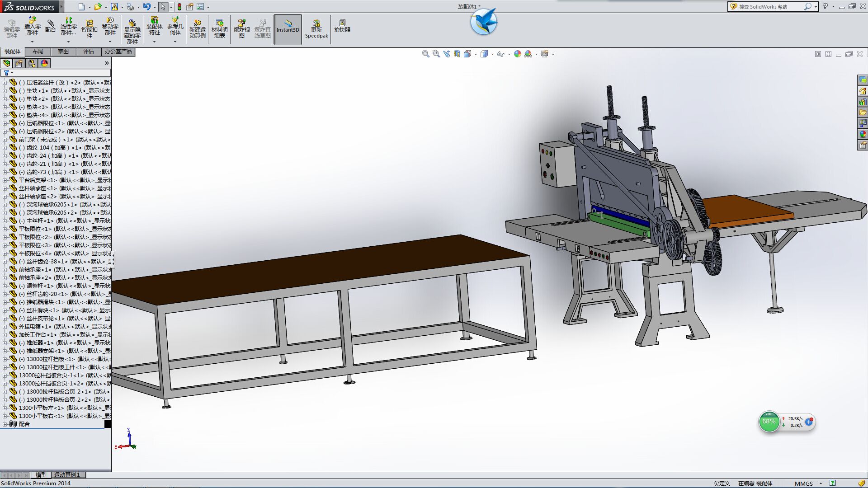
Task: Click the green 68% progress indicator
Action: 769,422
